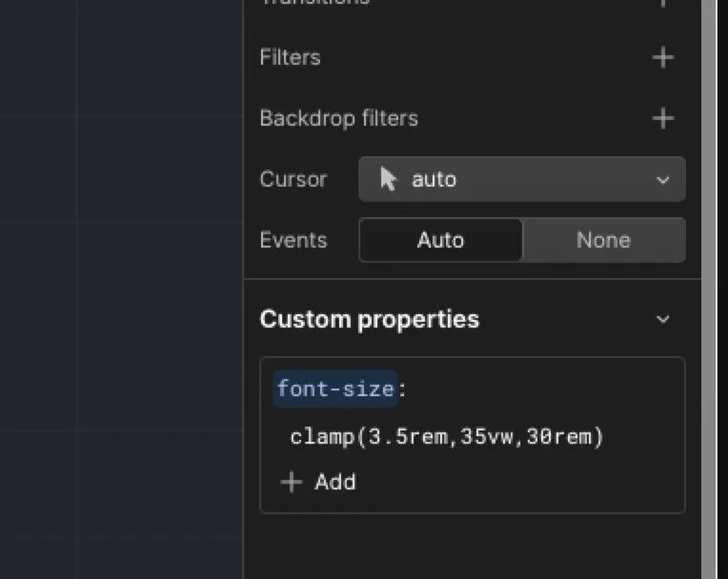Add a new custom property

tap(318, 482)
